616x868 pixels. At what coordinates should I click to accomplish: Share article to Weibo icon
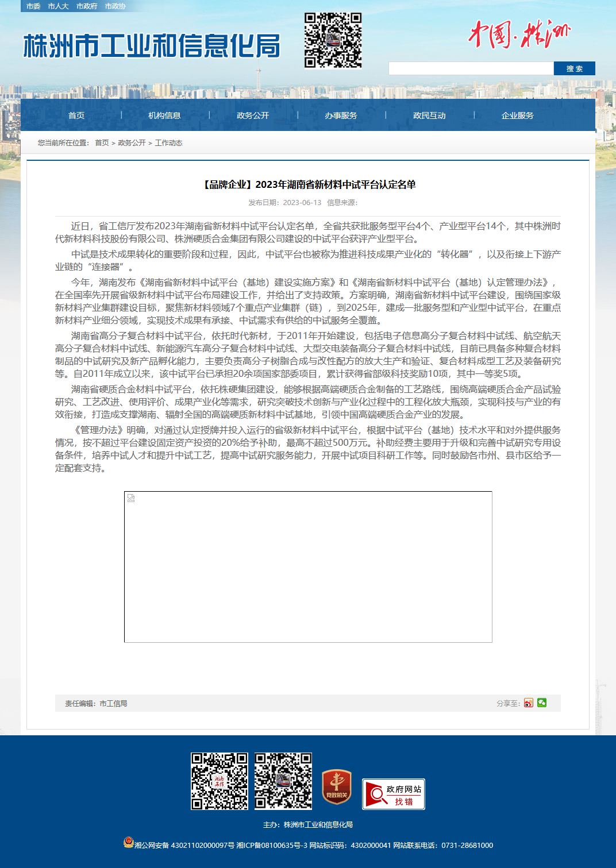click(x=528, y=703)
